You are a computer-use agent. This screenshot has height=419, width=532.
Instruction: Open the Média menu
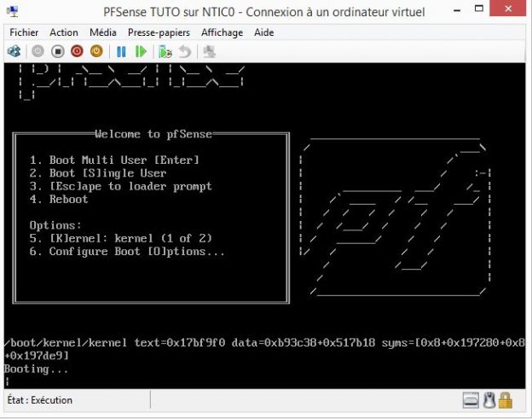pyautogui.click(x=103, y=32)
